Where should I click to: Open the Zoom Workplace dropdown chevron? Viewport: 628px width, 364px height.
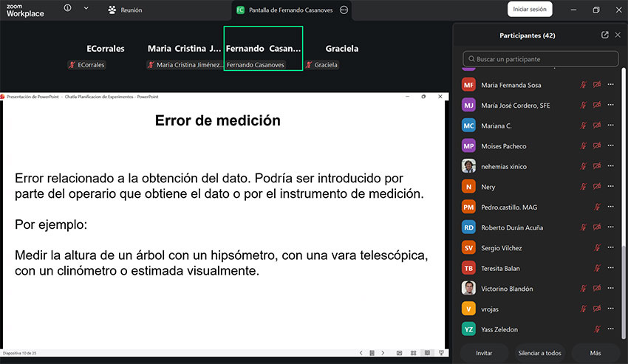coord(86,9)
